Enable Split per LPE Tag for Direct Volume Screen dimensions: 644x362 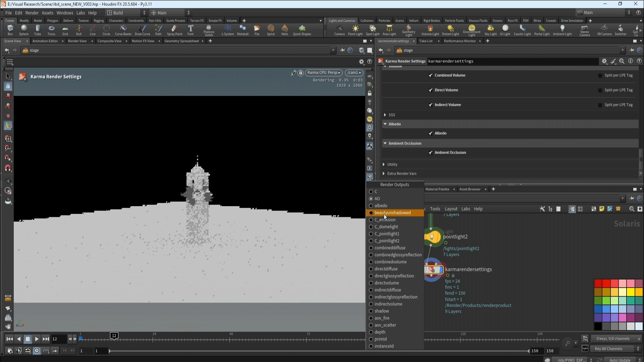click(600, 90)
